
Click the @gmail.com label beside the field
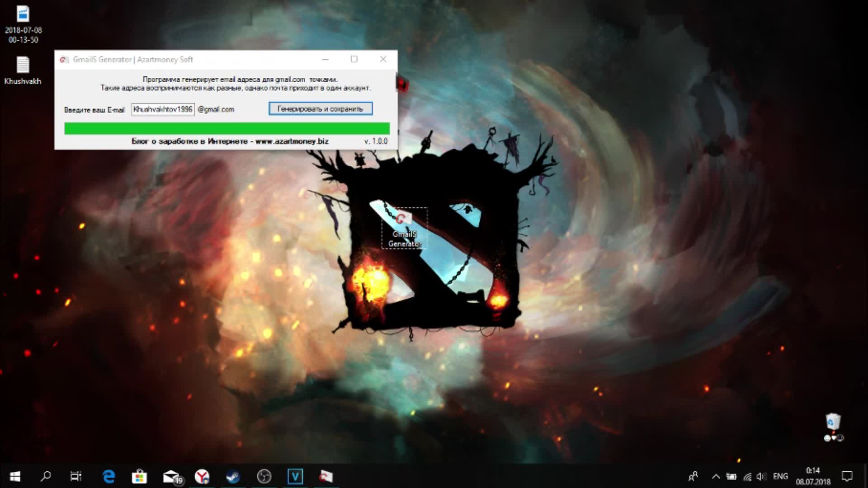click(216, 109)
